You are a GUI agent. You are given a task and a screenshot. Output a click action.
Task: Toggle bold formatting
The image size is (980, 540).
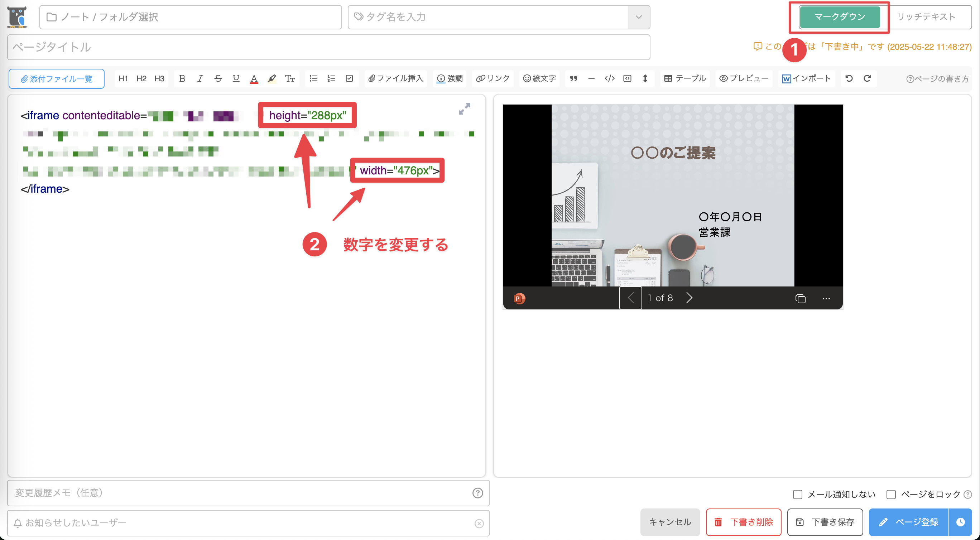182,79
